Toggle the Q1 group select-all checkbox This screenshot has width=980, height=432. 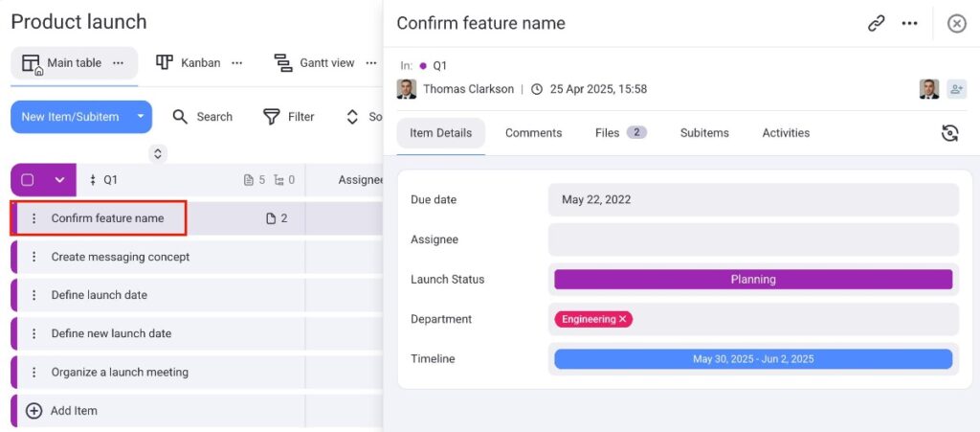tap(28, 180)
